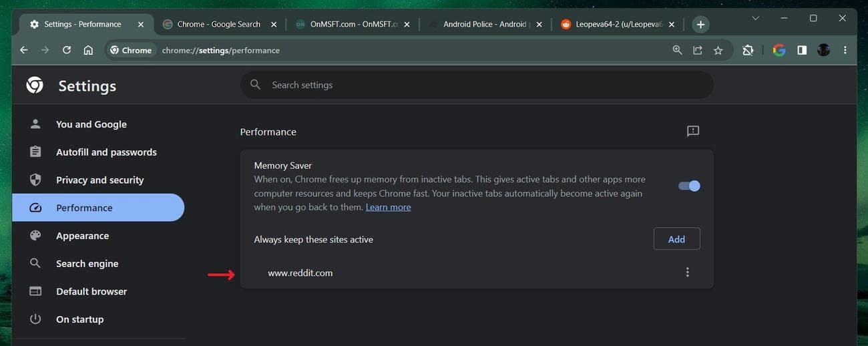Viewport: 868px width, 346px height.
Task: Focus the Search settings field
Action: click(477, 85)
